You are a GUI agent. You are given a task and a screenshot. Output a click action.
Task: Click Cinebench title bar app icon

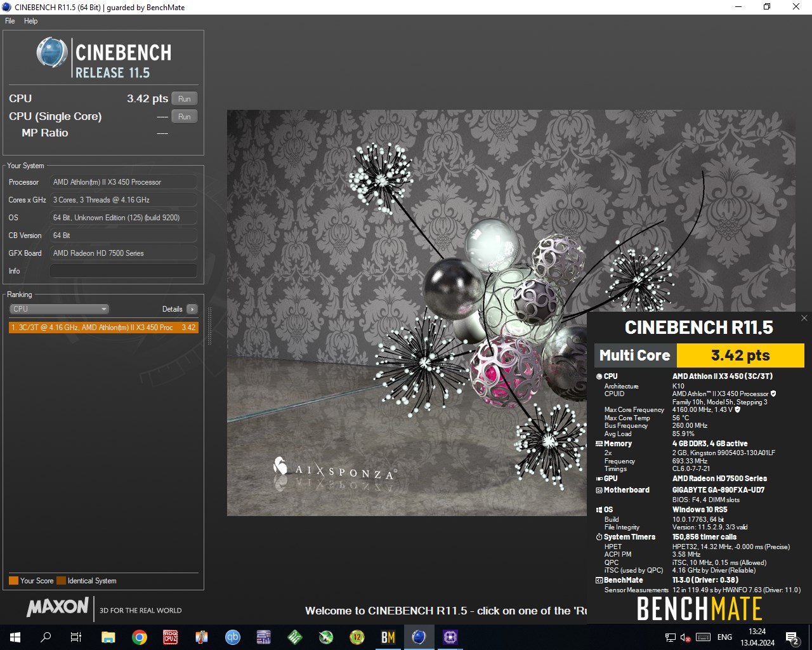click(x=7, y=7)
